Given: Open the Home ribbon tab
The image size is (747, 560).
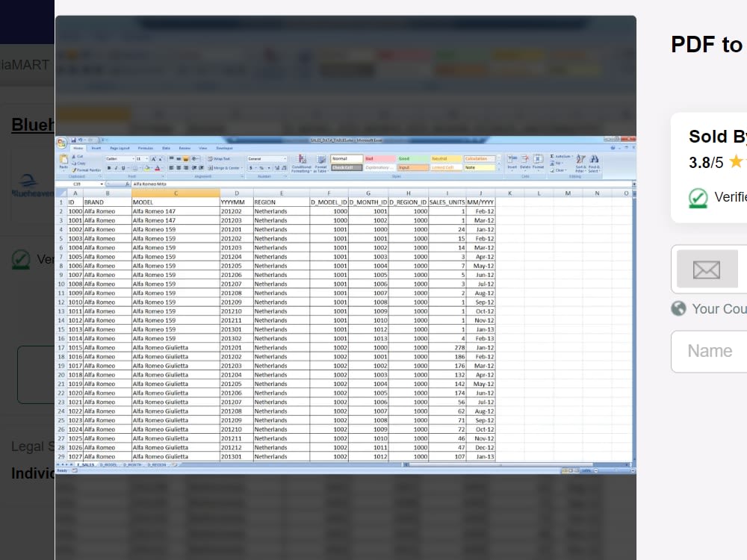Looking at the screenshot, I should (x=78, y=148).
